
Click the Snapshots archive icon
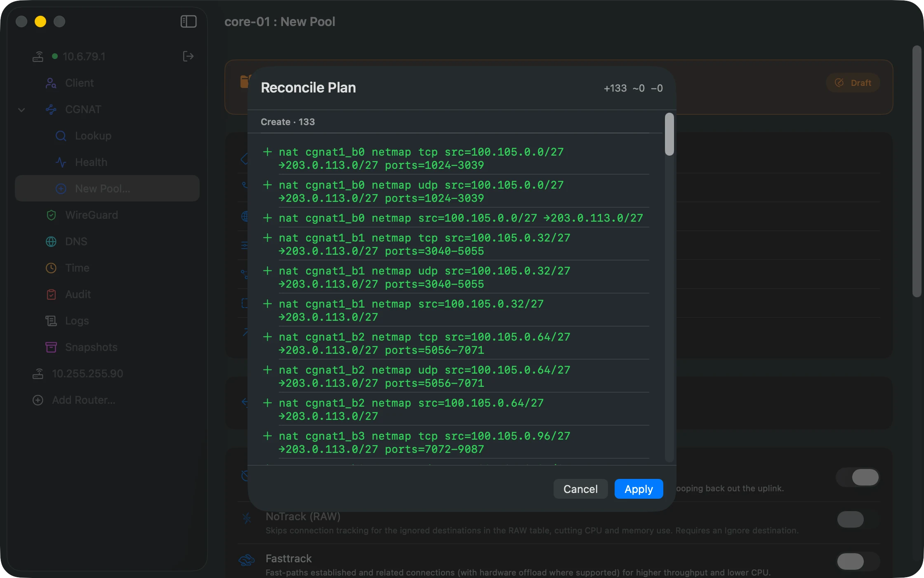tap(51, 347)
